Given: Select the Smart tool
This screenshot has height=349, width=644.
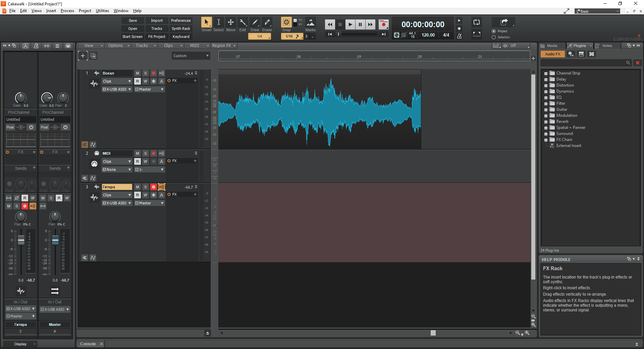Looking at the screenshot, I should [206, 22].
